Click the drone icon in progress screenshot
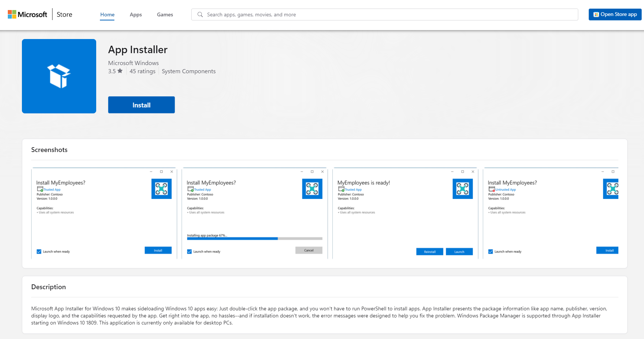644x339 pixels. pyautogui.click(x=312, y=189)
